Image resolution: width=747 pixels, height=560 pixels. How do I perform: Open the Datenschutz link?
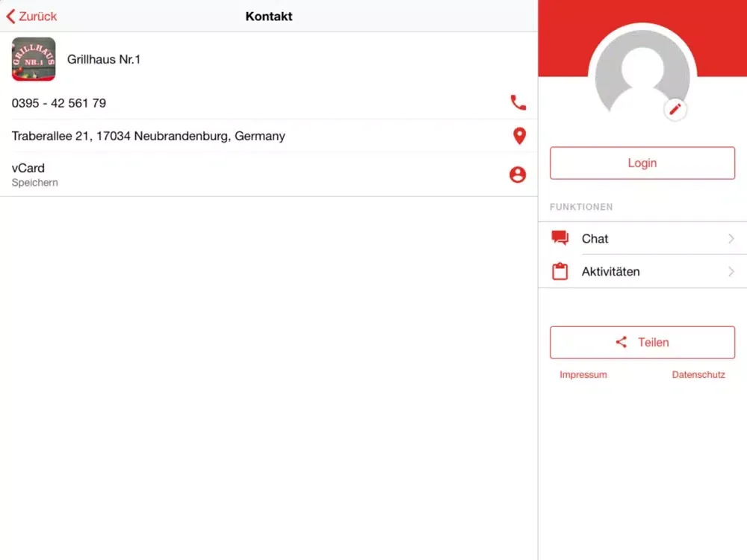tap(698, 375)
